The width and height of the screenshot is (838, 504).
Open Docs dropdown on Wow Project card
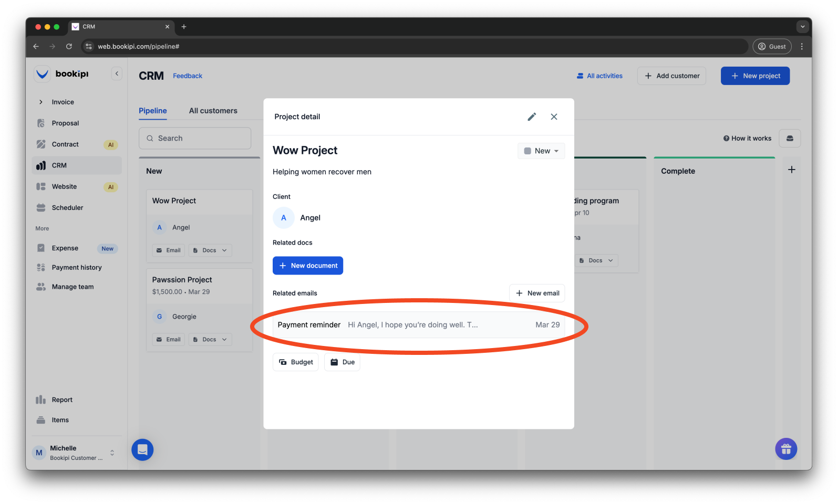(210, 250)
